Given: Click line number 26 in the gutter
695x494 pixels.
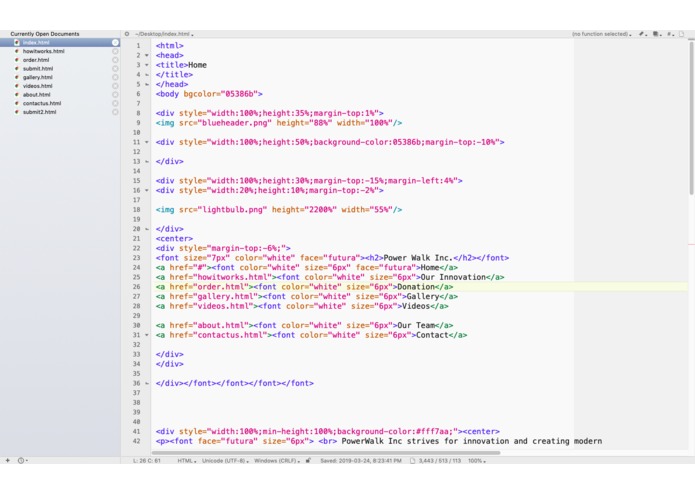Looking at the screenshot, I should pos(137,287).
